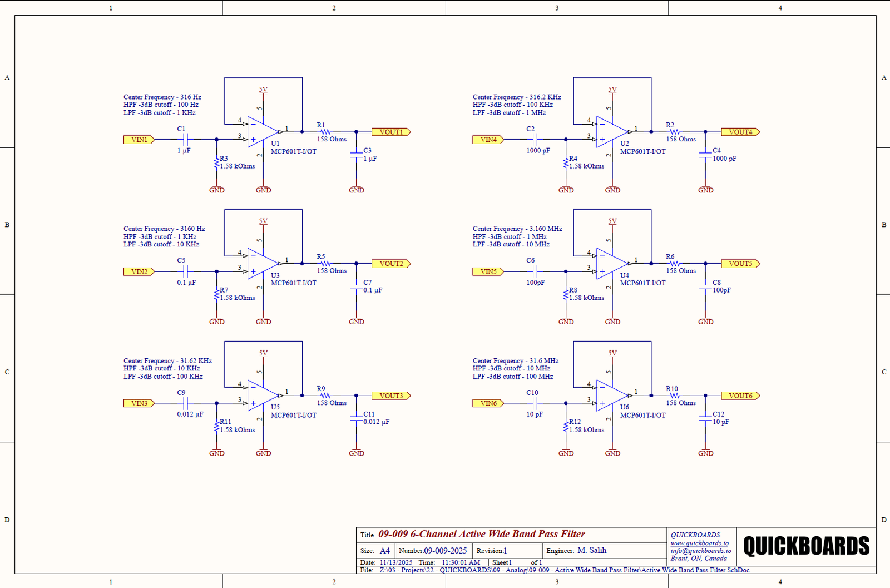Click the GND symbol below C3

357,189
